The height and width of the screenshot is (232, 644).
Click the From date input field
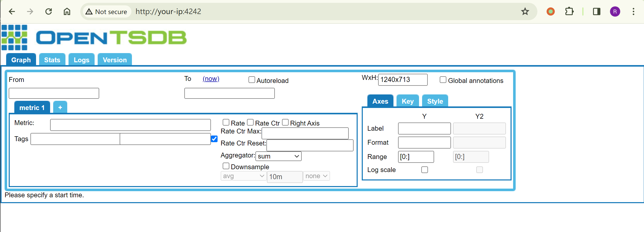coord(54,93)
